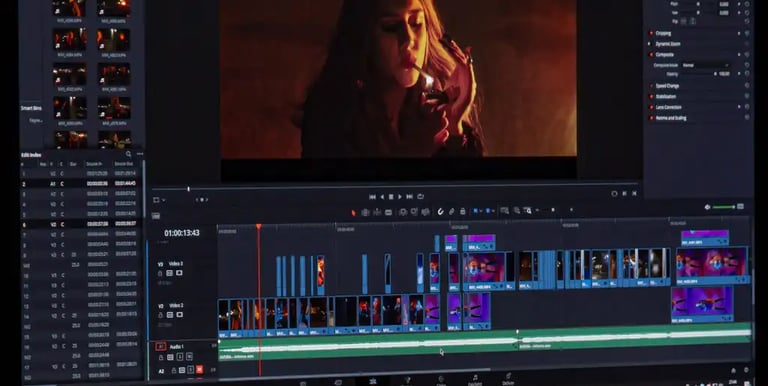Toggle timeline Snapping magnet icon
The image size is (768, 386).
click(x=441, y=211)
